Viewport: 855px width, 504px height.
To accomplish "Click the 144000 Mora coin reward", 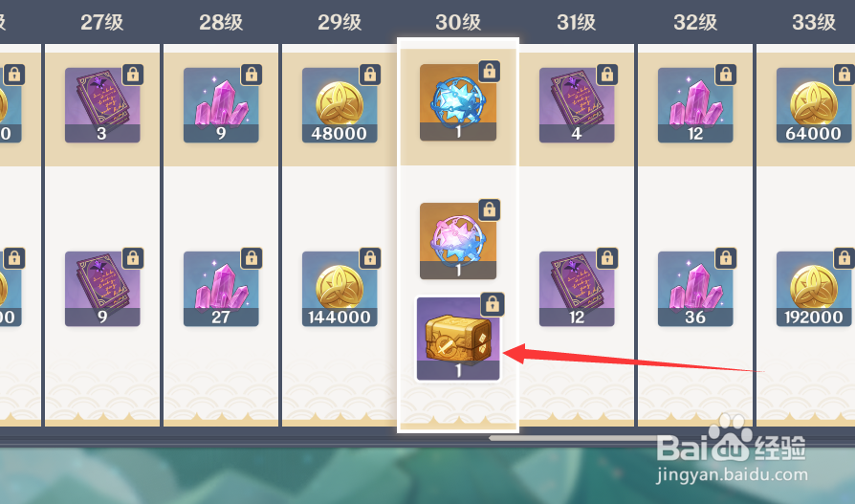I will tap(340, 289).
